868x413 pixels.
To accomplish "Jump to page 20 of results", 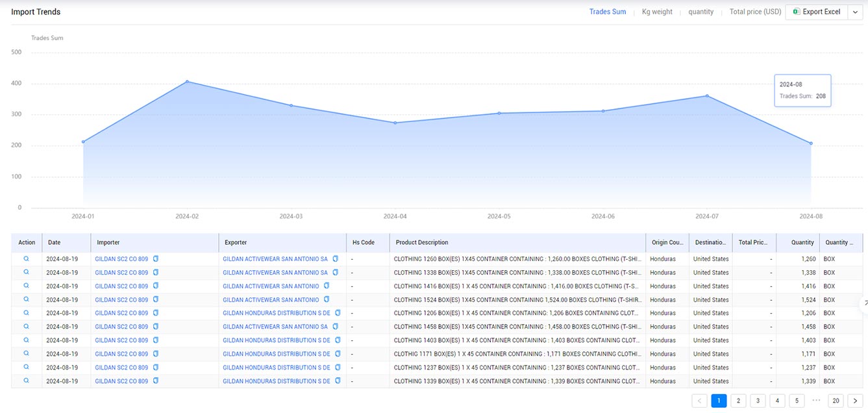I will click(x=836, y=401).
